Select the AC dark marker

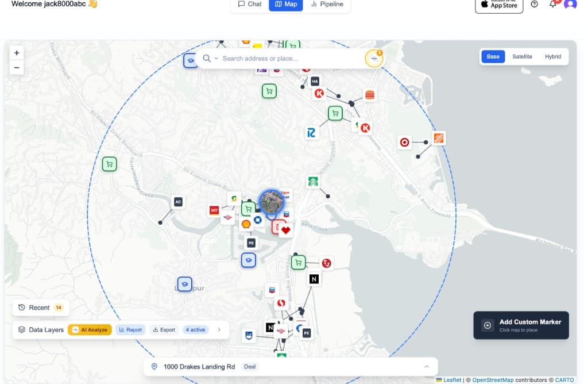tap(178, 202)
